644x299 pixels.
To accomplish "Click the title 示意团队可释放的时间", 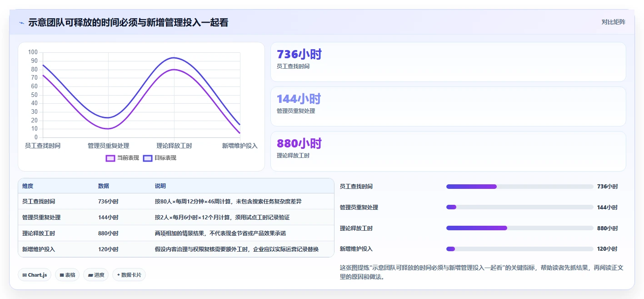I will pos(128,22).
